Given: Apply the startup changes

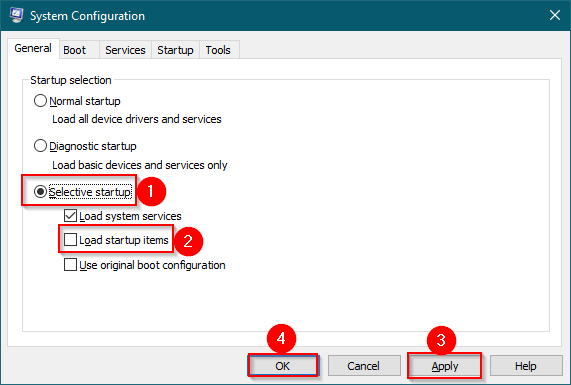Looking at the screenshot, I should point(445,366).
